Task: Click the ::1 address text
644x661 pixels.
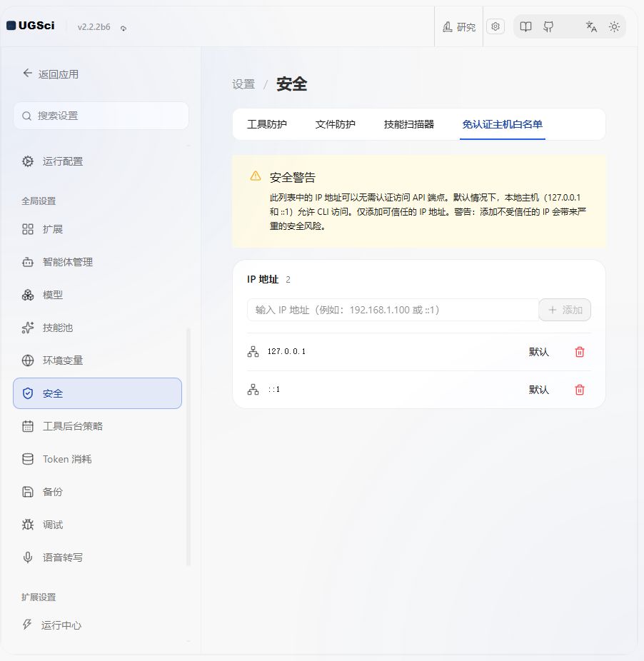Action: pos(273,389)
